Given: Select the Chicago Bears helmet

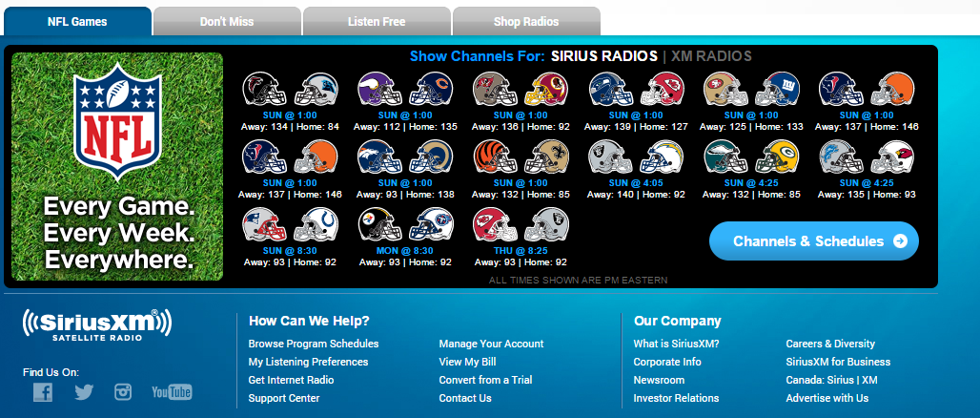Looking at the screenshot, I should click(x=431, y=90).
